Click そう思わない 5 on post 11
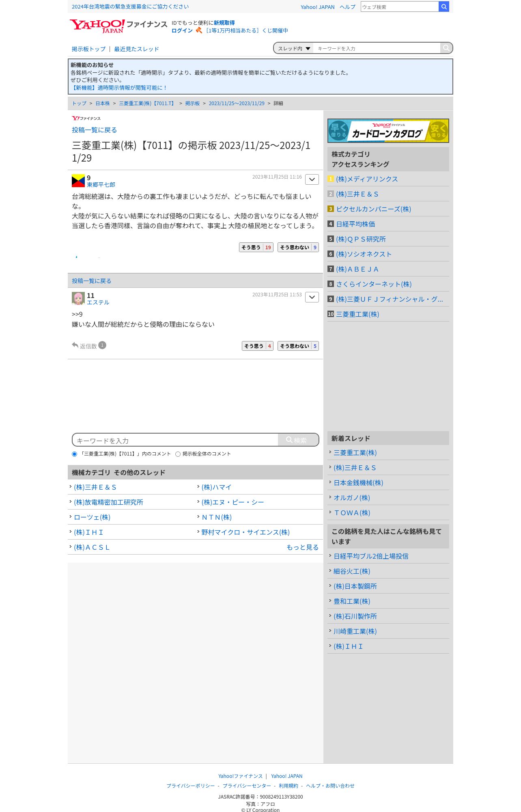Image resolution: width=521 pixels, height=812 pixels. click(x=298, y=346)
